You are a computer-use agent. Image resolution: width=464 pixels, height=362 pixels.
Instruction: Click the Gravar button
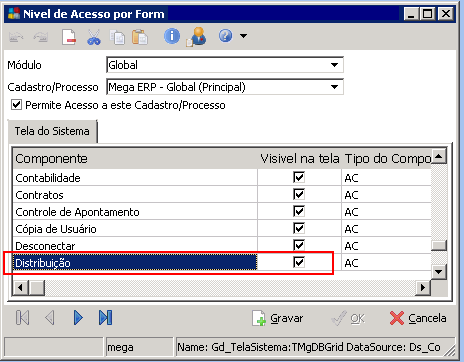[277, 318]
